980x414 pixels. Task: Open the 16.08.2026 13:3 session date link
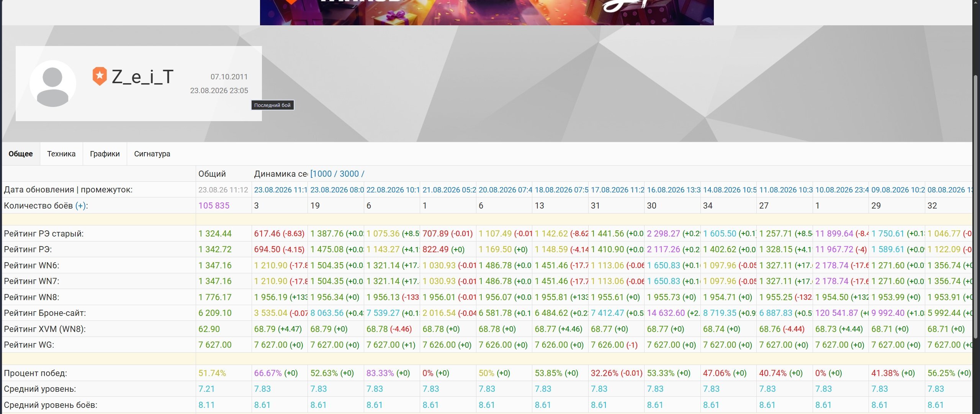(x=673, y=190)
